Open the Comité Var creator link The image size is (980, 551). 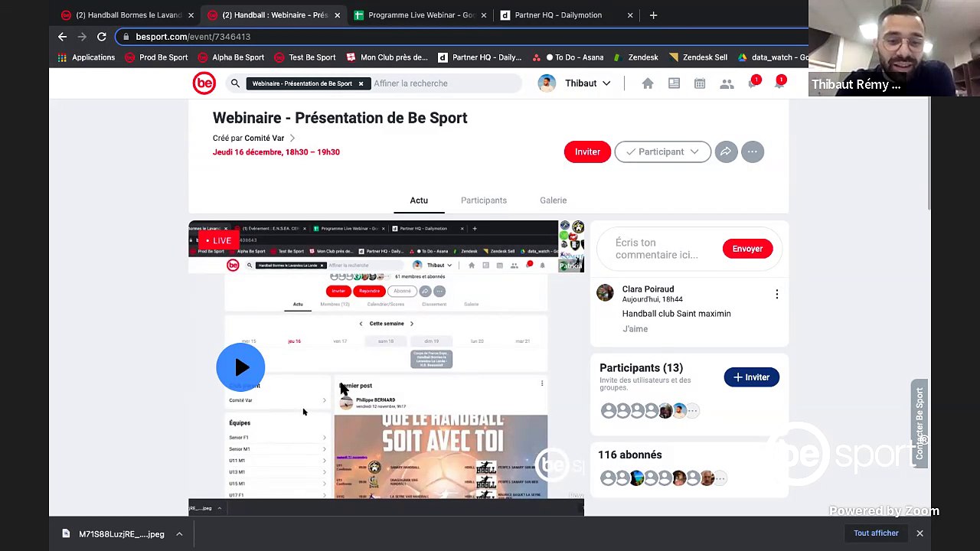264,138
